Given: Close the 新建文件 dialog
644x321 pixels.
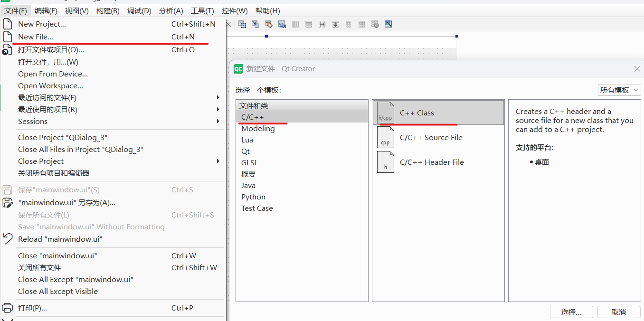Looking at the screenshot, I should pyautogui.click(x=637, y=69).
